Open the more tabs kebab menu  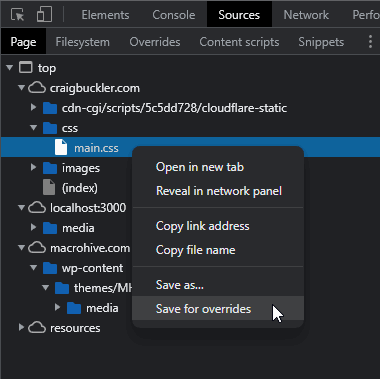pyautogui.click(x=370, y=42)
